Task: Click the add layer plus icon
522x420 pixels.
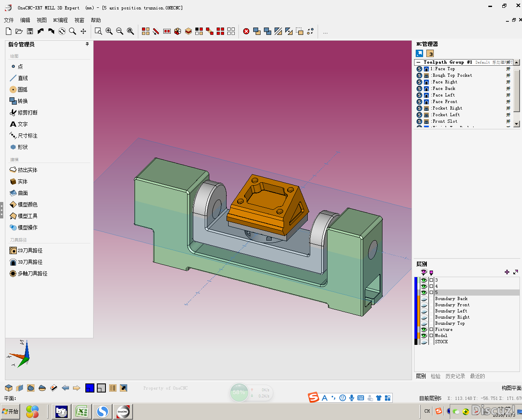Action: pyautogui.click(x=507, y=272)
